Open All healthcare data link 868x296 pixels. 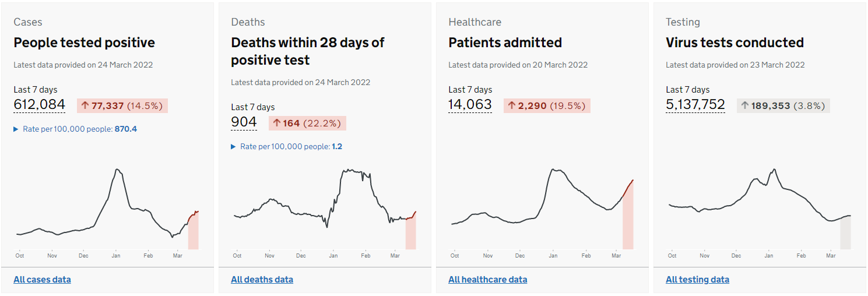[487, 280]
